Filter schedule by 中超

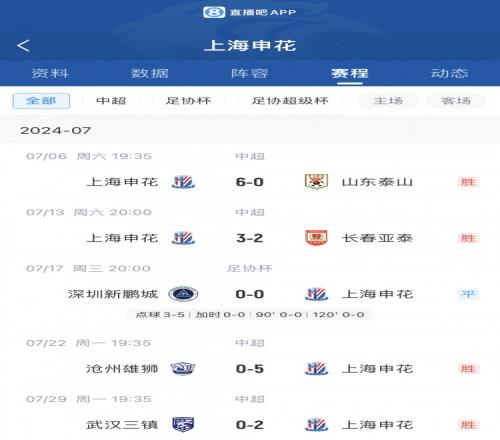click(x=111, y=101)
